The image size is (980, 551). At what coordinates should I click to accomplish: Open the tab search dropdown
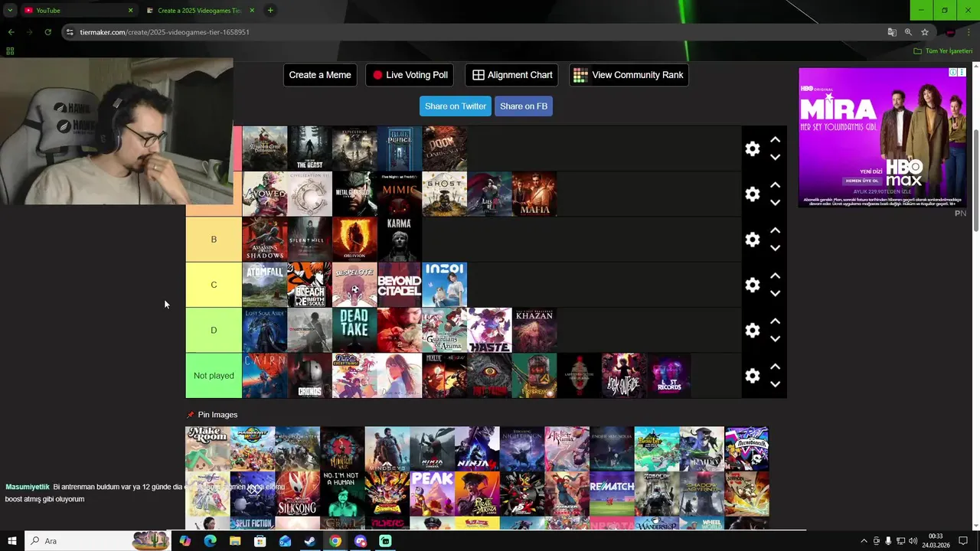pos(10,11)
